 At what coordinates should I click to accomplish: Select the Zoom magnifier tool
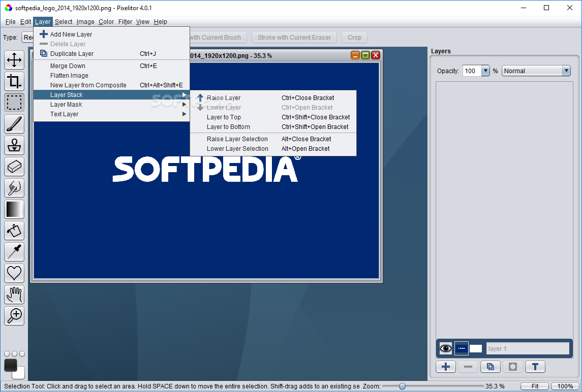click(x=14, y=316)
